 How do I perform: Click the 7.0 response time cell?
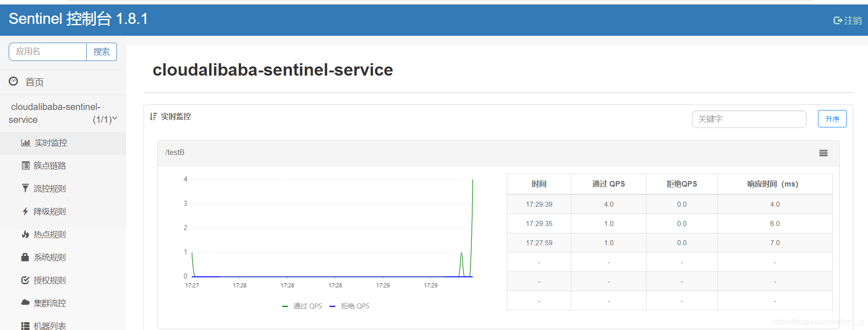point(774,243)
